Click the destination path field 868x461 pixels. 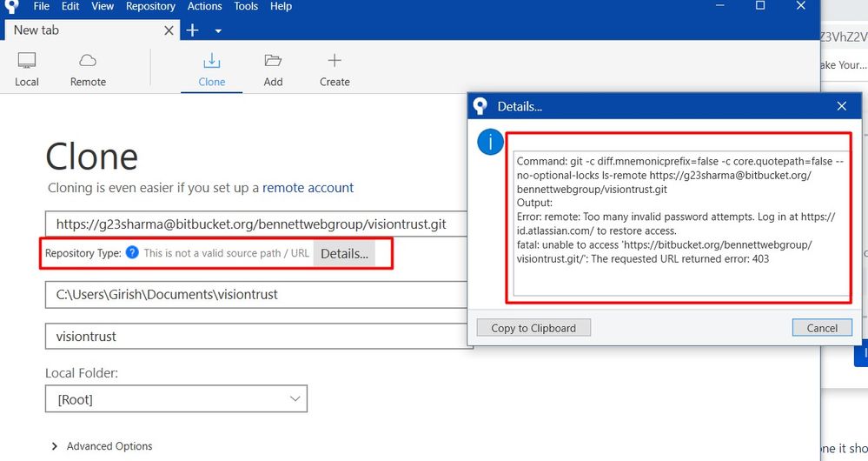pos(255,294)
